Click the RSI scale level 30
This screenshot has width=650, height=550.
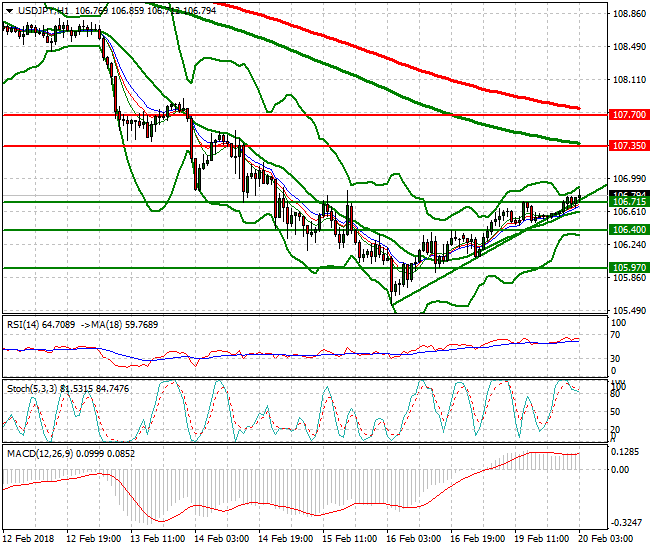(x=616, y=359)
